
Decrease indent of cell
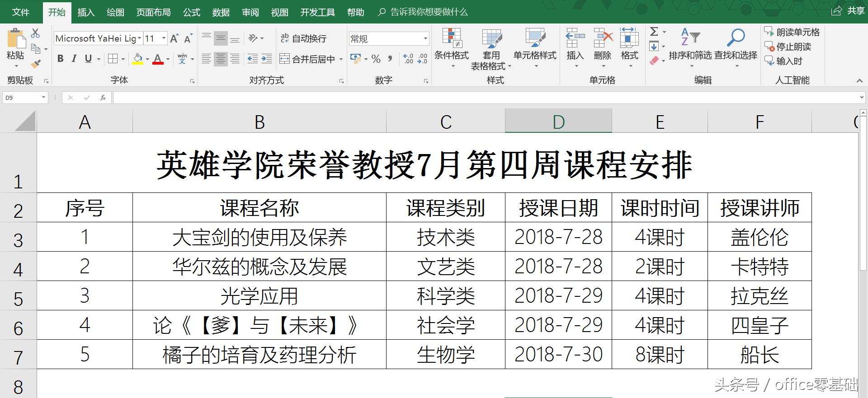pyautogui.click(x=253, y=59)
